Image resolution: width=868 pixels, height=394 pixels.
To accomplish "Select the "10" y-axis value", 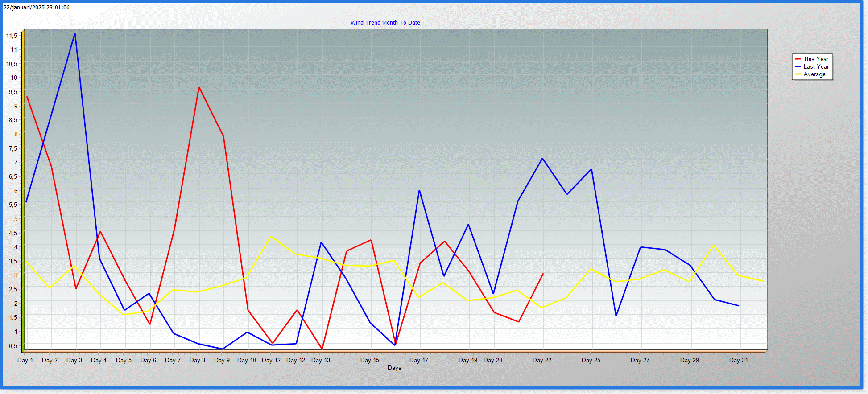I will pyautogui.click(x=14, y=78).
